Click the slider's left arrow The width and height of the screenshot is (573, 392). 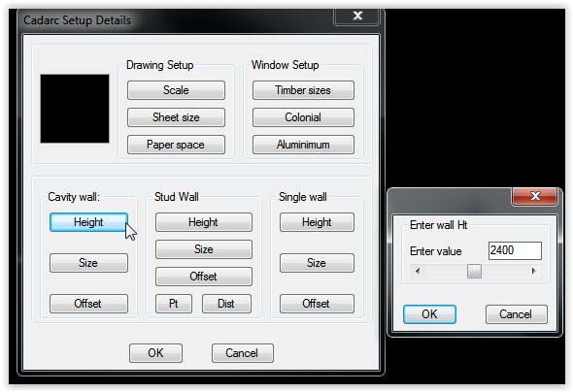(418, 271)
